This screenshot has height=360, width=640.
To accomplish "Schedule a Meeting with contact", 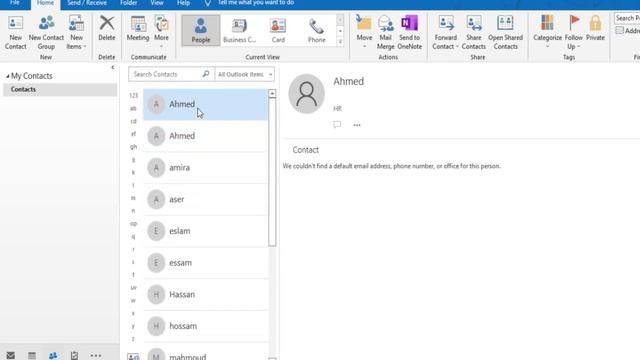I will coord(138,29).
